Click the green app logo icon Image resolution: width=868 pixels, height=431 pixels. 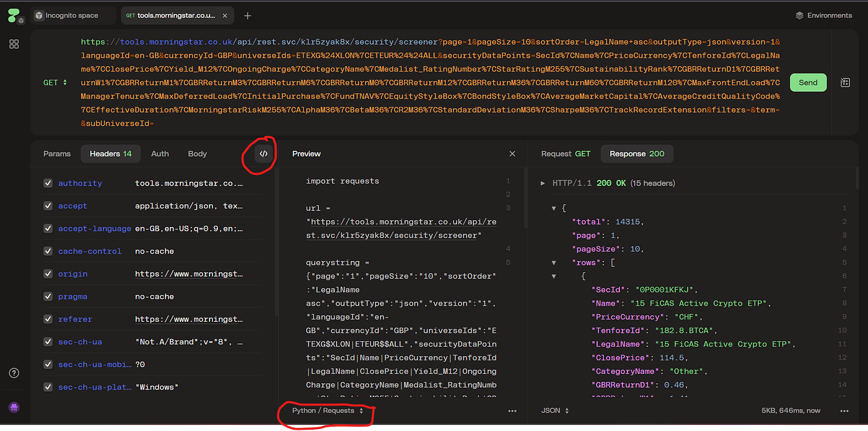[14, 16]
